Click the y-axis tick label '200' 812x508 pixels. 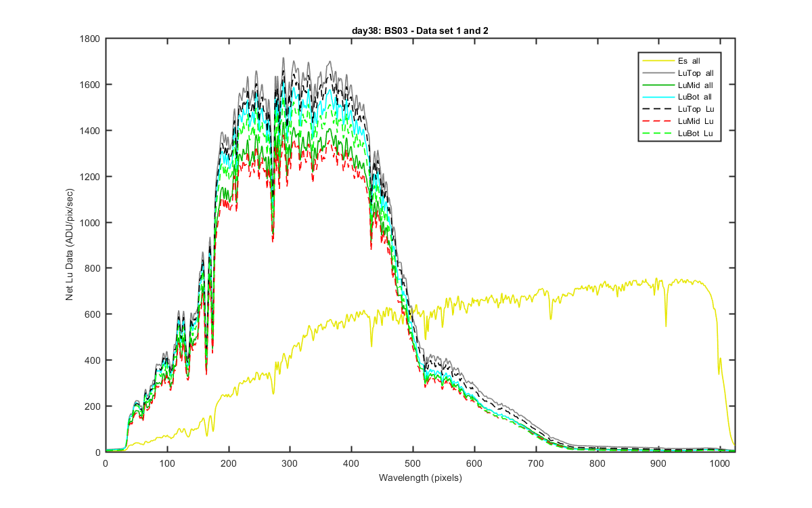(x=93, y=406)
